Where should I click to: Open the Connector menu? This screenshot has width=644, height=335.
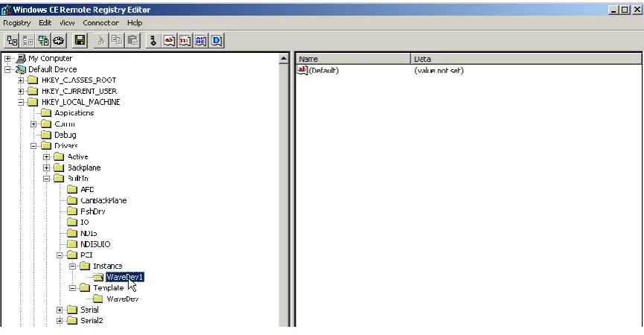point(101,23)
